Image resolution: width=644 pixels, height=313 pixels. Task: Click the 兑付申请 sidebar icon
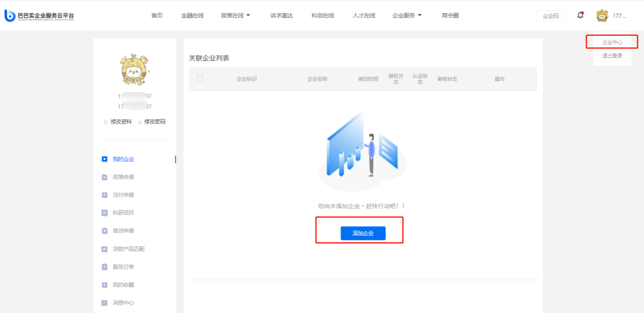point(105,195)
